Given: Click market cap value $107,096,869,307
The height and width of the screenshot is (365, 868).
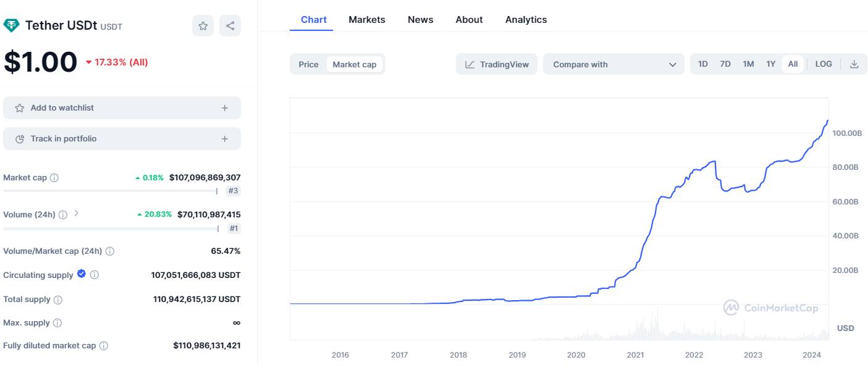Looking at the screenshot, I should pyautogui.click(x=205, y=178).
